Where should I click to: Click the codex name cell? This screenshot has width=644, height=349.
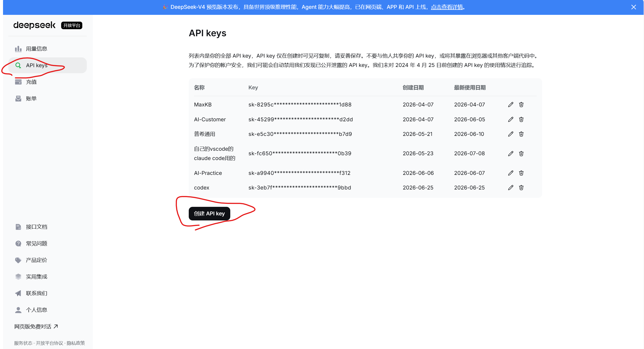(202, 188)
